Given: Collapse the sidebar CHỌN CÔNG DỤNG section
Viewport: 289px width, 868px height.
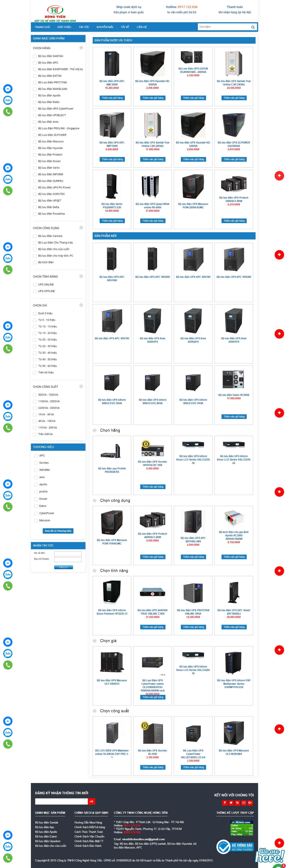Looking at the screenshot, I should pos(81,228).
